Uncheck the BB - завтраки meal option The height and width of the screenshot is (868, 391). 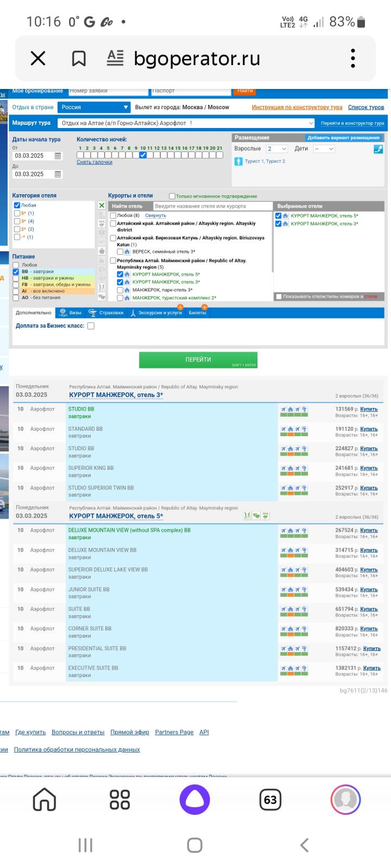pyautogui.click(x=16, y=272)
